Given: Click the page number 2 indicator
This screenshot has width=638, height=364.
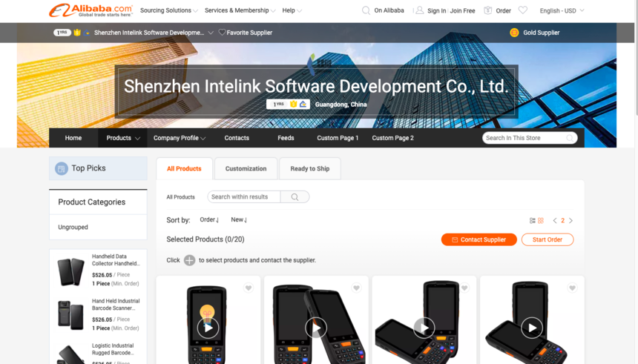Looking at the screenshot, I should point(563,220).
